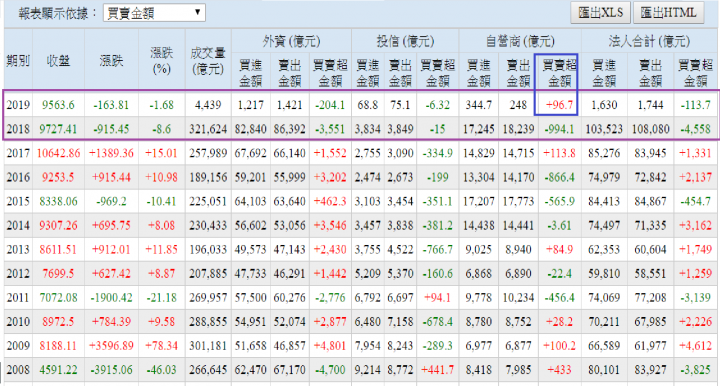Click the 投信(億元) group header
The height and width of the screenshot is (386, 720).
point(405,41)
